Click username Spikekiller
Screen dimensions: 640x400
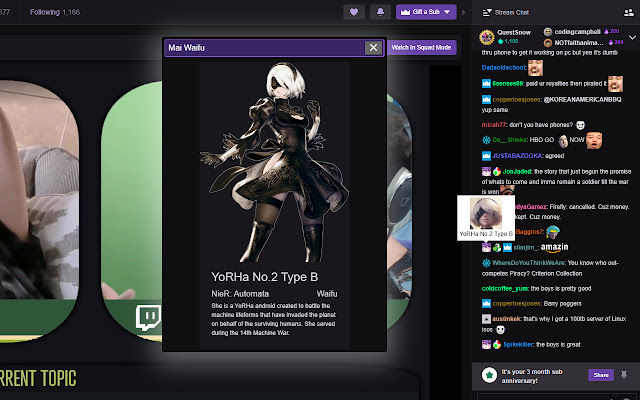click(518, 344)
